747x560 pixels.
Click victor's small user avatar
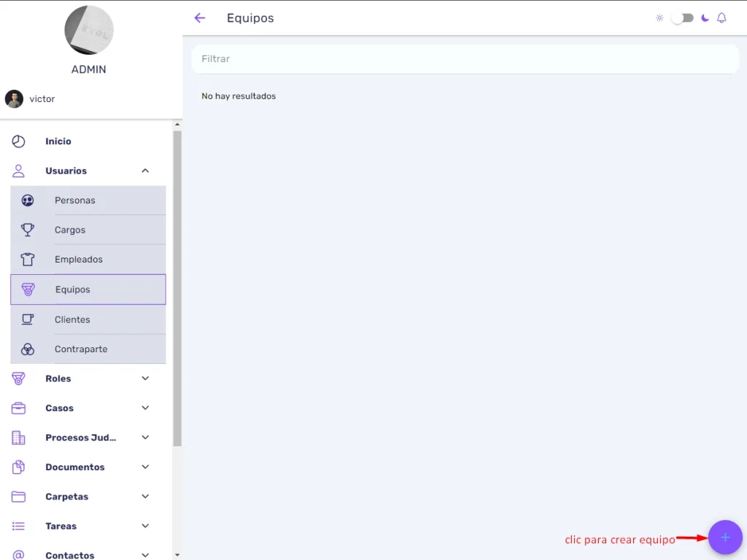pos(15,99)
